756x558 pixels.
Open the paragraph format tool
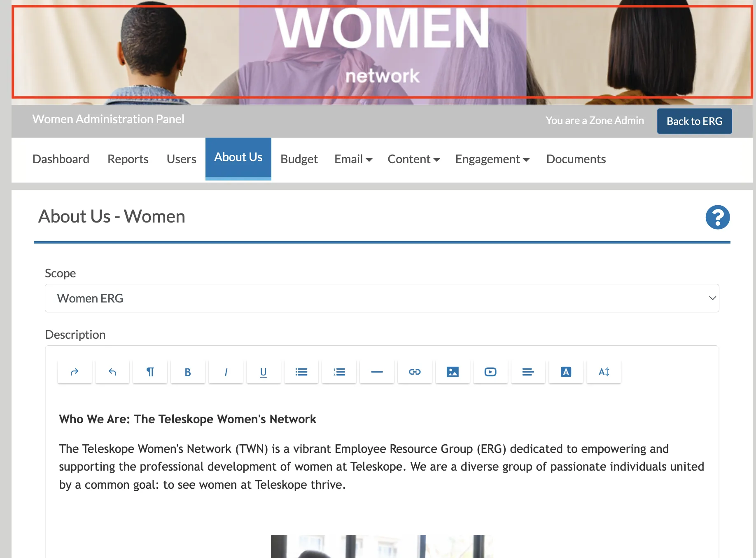point(150,372)
